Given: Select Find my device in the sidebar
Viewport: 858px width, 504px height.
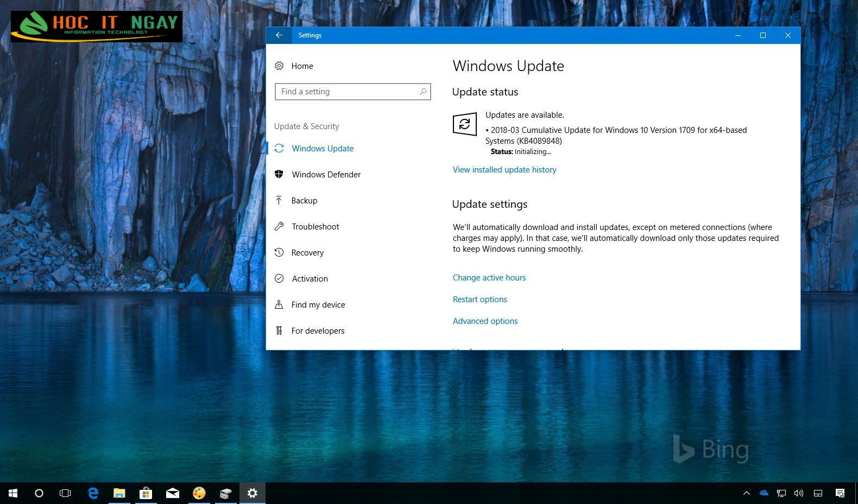Looking at the screenshot, I should click(318, 305).
